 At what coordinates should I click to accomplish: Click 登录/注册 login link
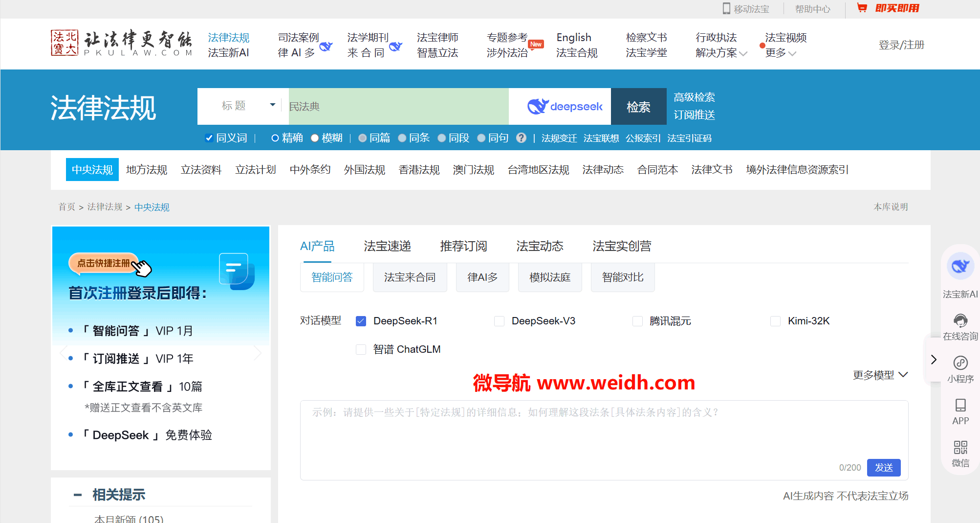pos(901,45)
